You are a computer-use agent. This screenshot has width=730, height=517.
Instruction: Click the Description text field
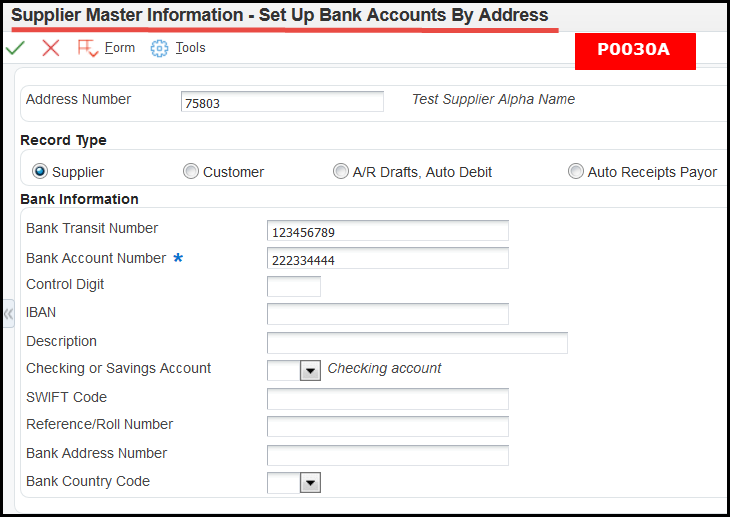417,343
